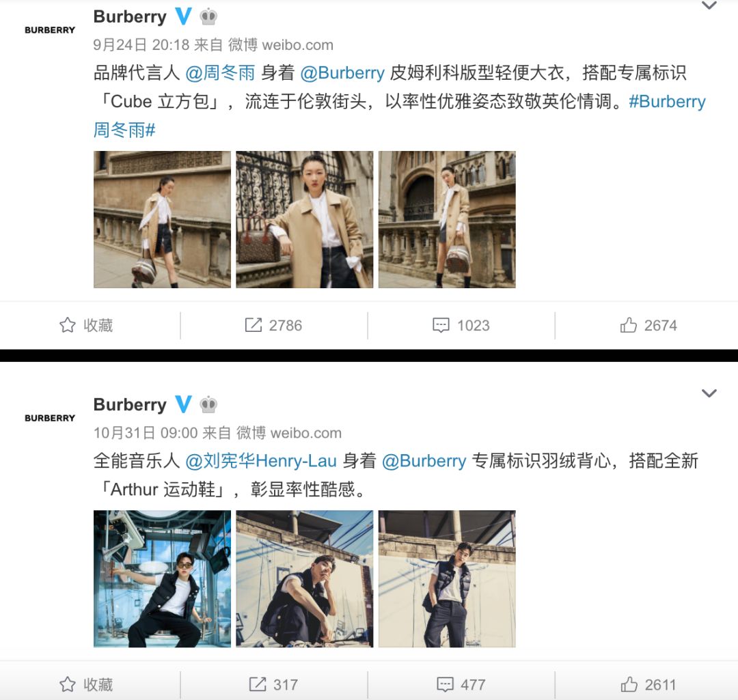Click the favorite star on the 周冬雨 post

(x=67, y=325)
